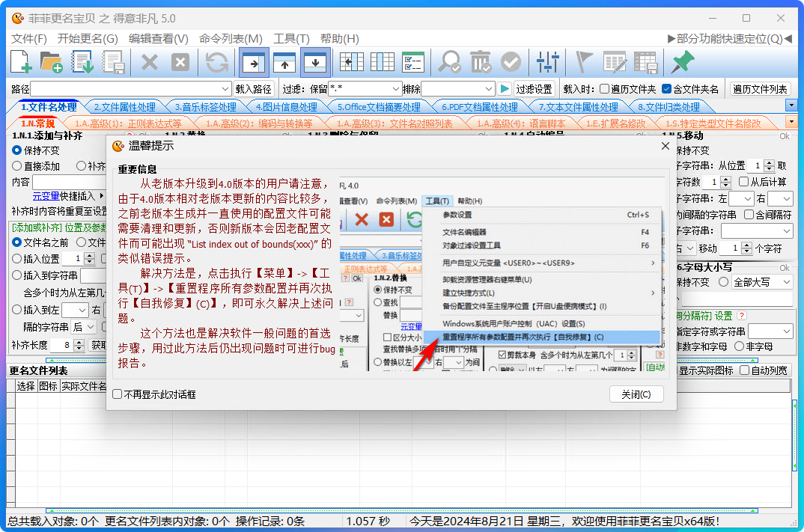Viewport: 804px width, 532px height.
Task: Open the 指定字符或字符串 dropdown
Action: [787, 331]
